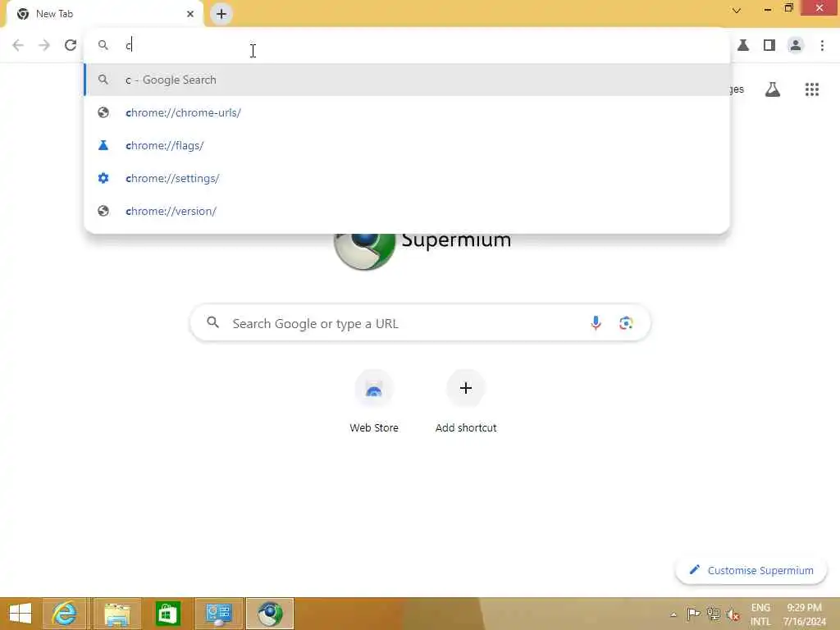Expand the tab search chevron in the title bar
The image size is (840, 630).
point(737,11)
